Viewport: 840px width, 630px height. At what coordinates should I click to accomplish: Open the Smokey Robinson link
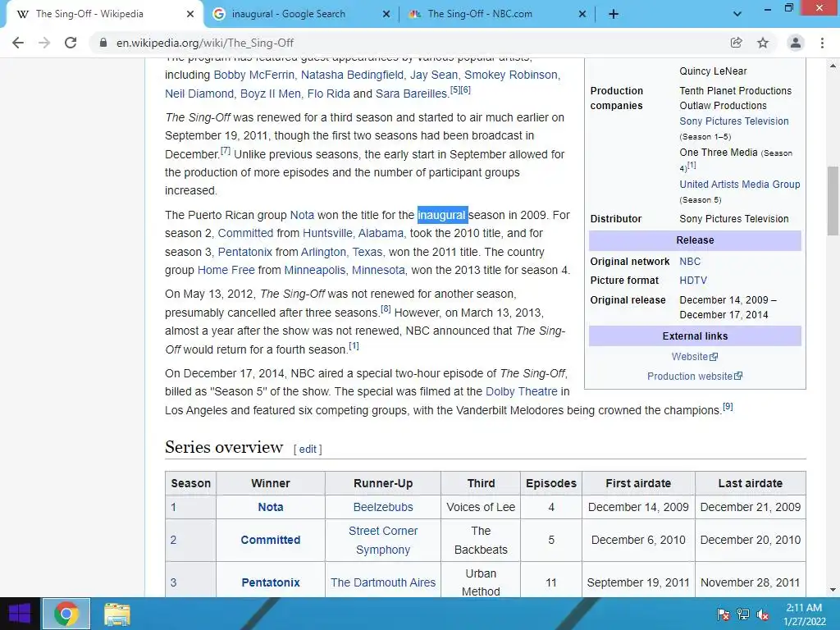(511, 75)
